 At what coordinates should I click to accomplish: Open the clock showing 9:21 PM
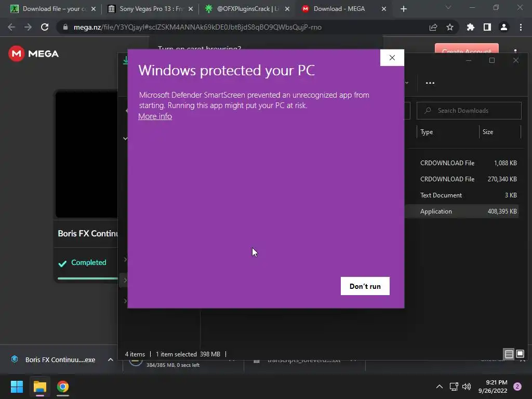click(x=493, y=387)
